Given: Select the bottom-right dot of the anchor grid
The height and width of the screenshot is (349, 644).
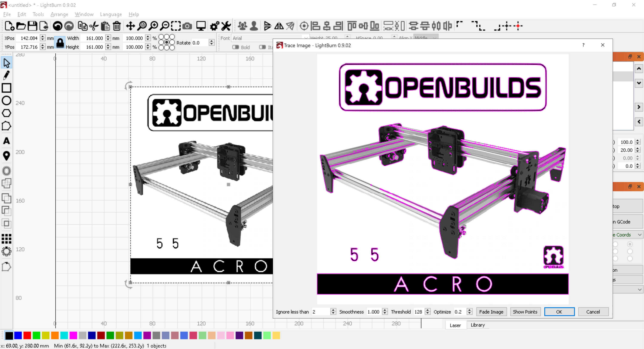Looking at the screenshot, I should tap(172, 48).
